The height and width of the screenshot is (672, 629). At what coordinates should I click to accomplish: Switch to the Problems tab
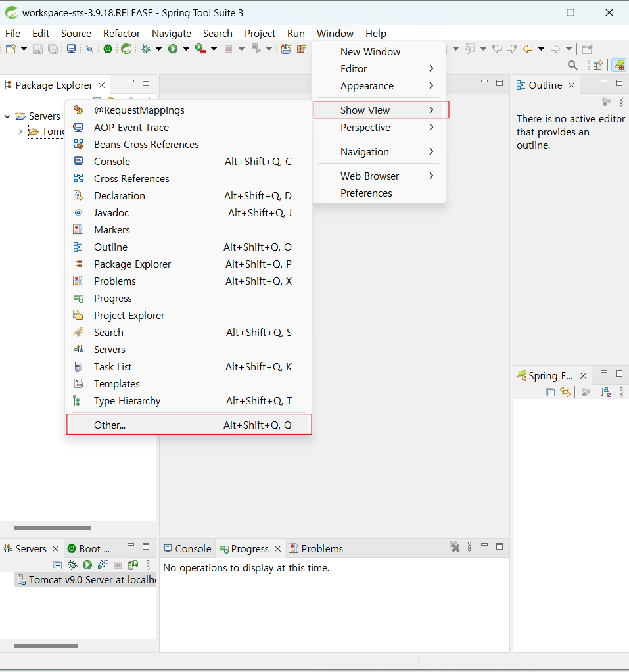[315, 548]
